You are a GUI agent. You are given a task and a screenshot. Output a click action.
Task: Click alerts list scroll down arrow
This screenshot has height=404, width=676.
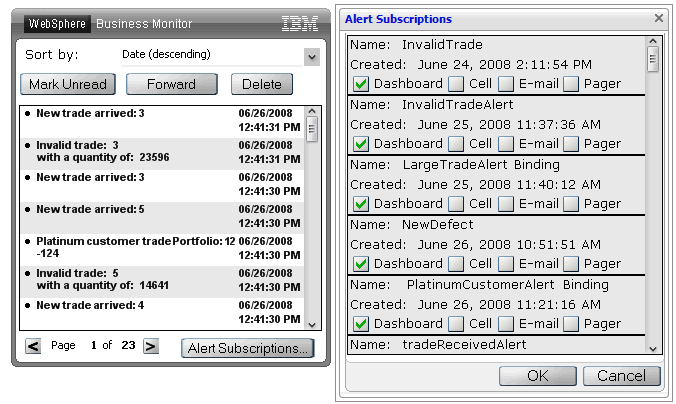312,325
